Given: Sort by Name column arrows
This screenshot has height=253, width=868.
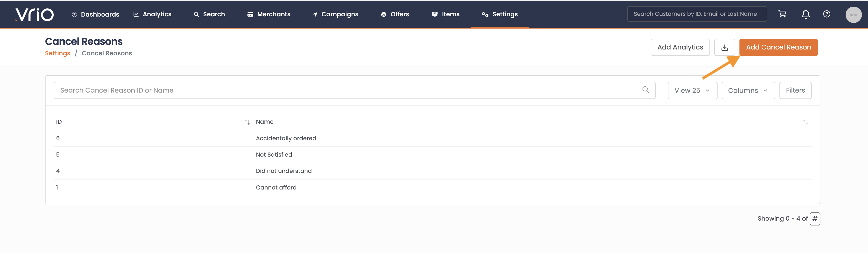Looking at the screenshot, I should [805, 122].
